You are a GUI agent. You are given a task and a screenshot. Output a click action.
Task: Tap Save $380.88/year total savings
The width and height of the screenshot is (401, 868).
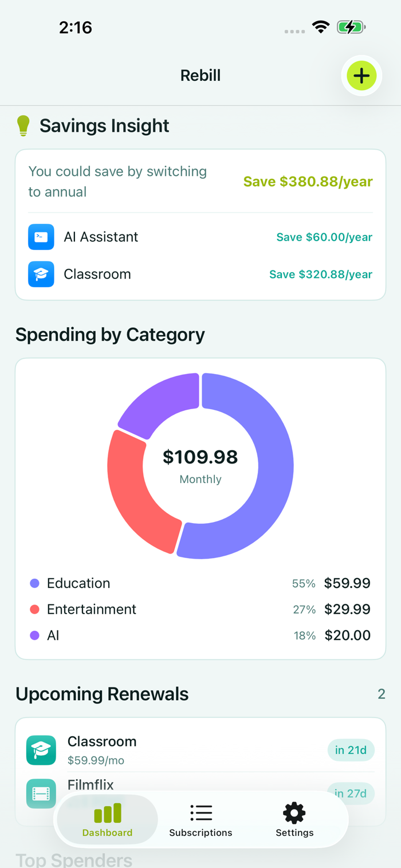click(x=308, y=182)
